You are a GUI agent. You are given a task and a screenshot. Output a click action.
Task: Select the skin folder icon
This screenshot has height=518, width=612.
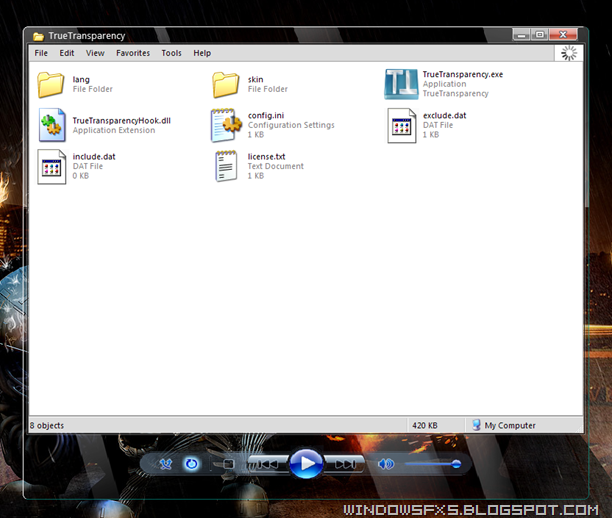coord(226,84)
